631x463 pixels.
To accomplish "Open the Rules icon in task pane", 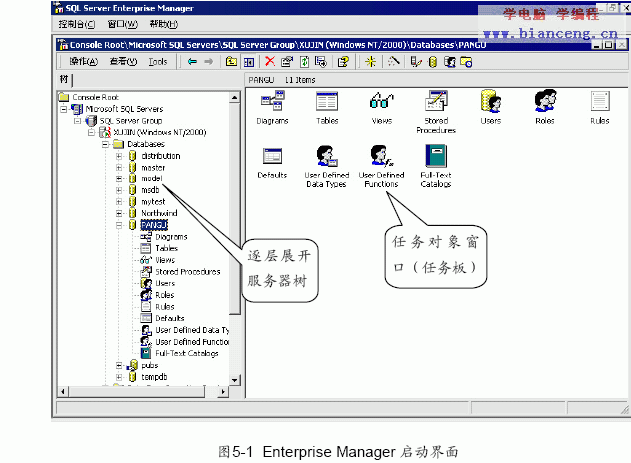I will pyautogui.click(x=600, y=101).
